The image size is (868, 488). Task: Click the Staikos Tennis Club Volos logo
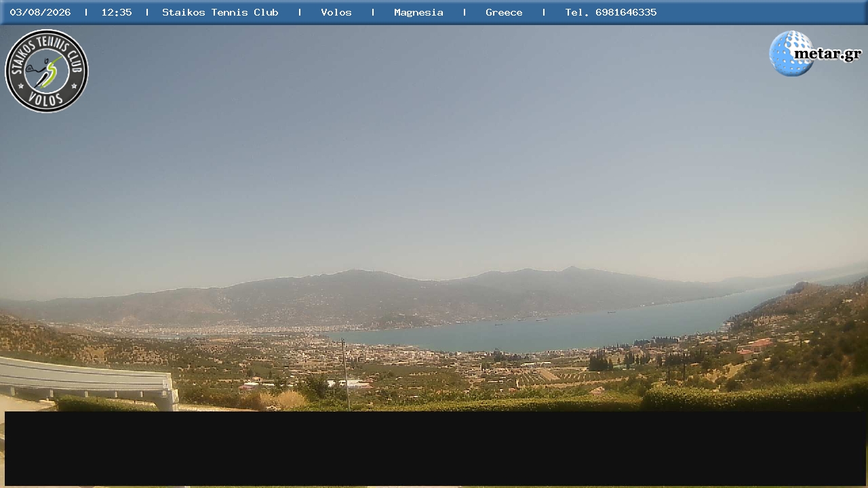pos(47,71)
